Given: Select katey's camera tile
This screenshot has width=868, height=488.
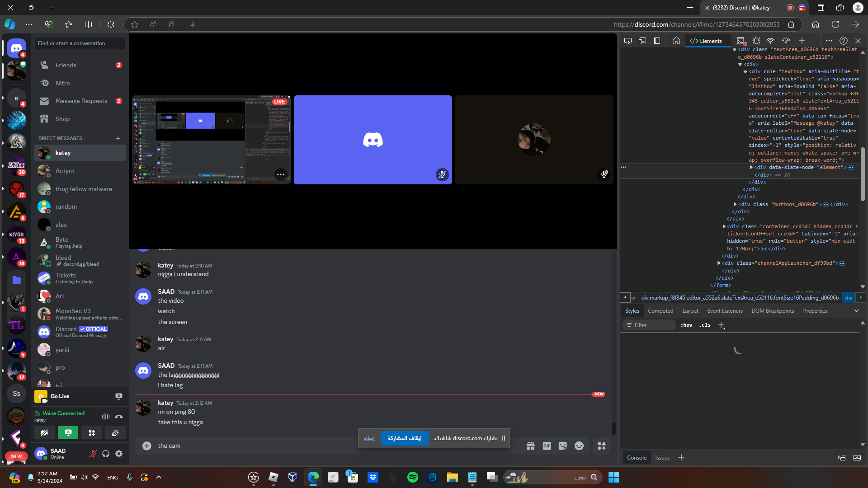Looking at the screenshot, I should coord(534,140).
